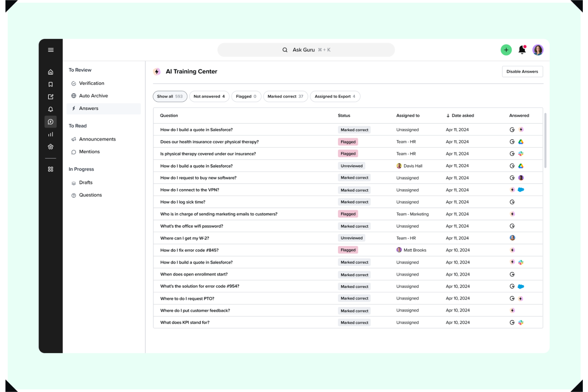The height and width of the screenshot is (392, 588).
Task: Filter by the Flagged status pill
Action: click(x=246, y=96)
